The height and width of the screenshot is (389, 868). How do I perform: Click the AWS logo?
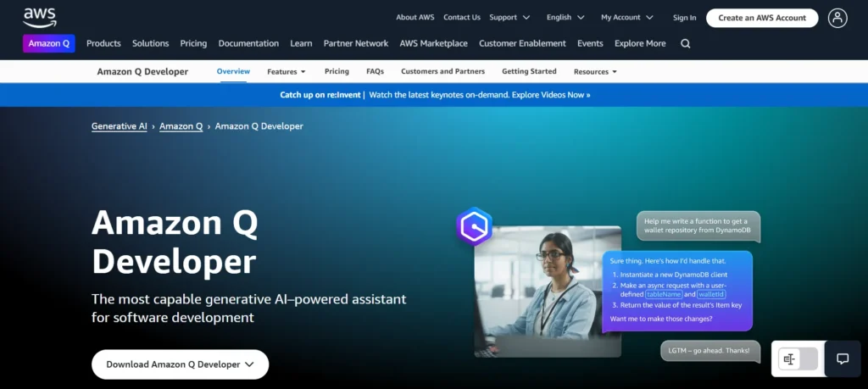point(39,17)
